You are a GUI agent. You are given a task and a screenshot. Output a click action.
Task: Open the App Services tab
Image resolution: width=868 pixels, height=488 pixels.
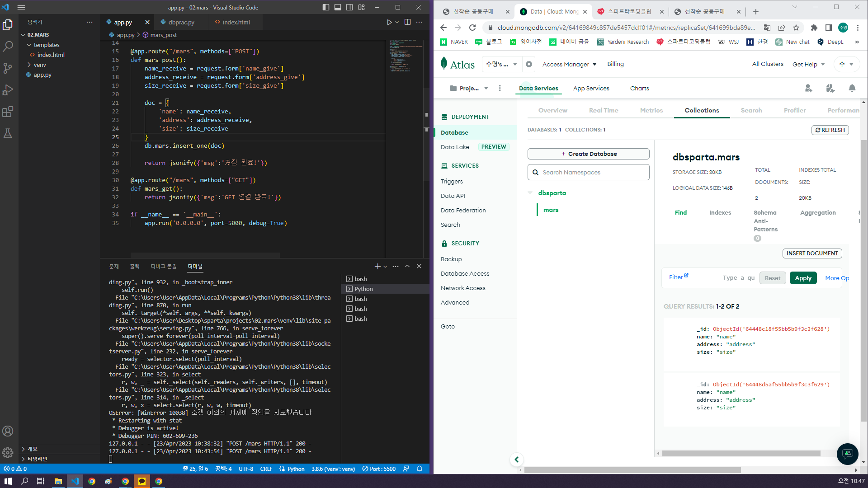[591, 89]
